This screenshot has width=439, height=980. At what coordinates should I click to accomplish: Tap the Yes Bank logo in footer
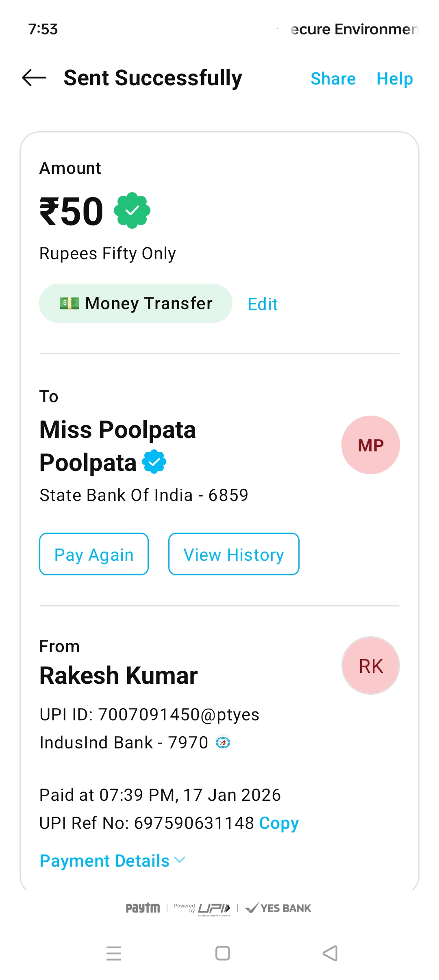click(278, 908)
